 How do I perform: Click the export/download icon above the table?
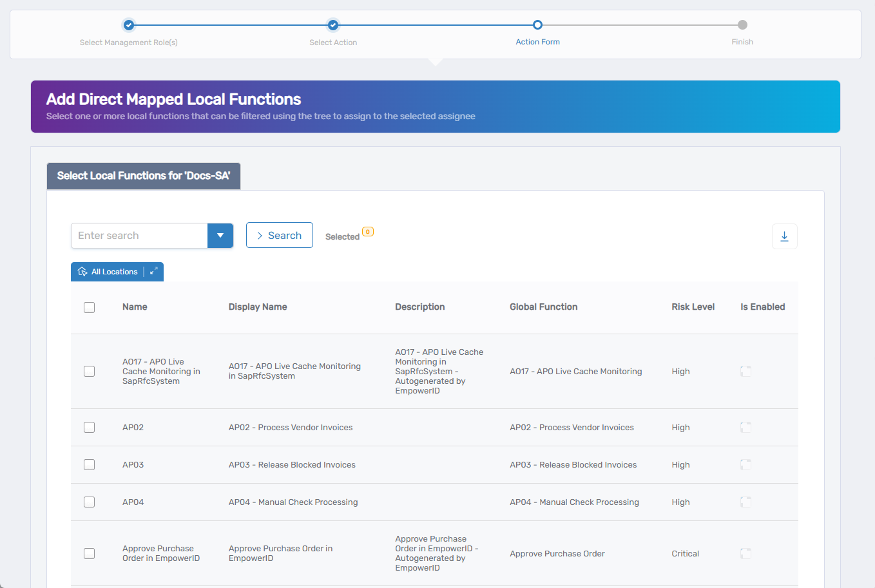click(784, 236)
